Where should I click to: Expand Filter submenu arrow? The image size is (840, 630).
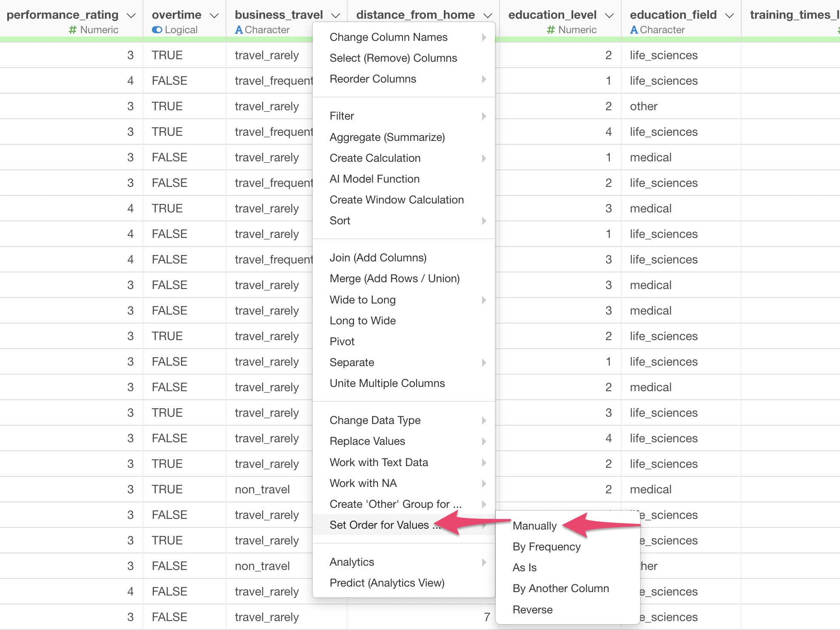(x=484, y=116)
